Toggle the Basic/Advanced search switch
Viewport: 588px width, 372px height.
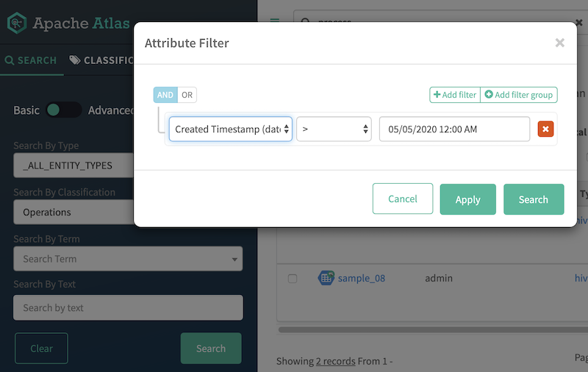point(63,110)
